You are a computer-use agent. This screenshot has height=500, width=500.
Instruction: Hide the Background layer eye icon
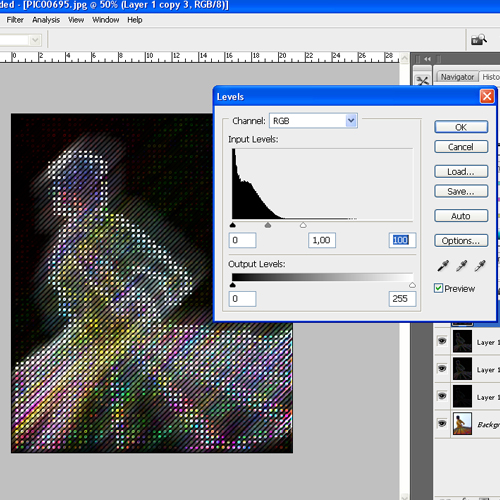[x=442, y=423]
